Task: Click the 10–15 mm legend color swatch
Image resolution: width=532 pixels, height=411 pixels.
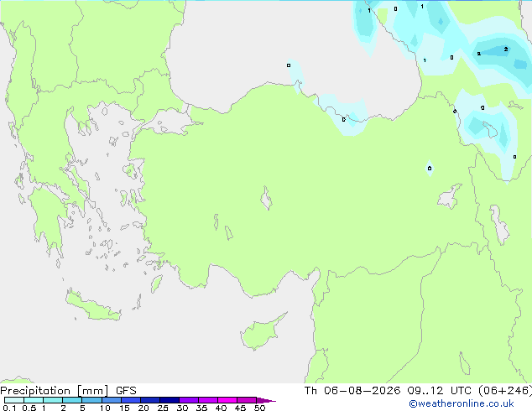Action: pyautogui.click(x=111, y=400)
